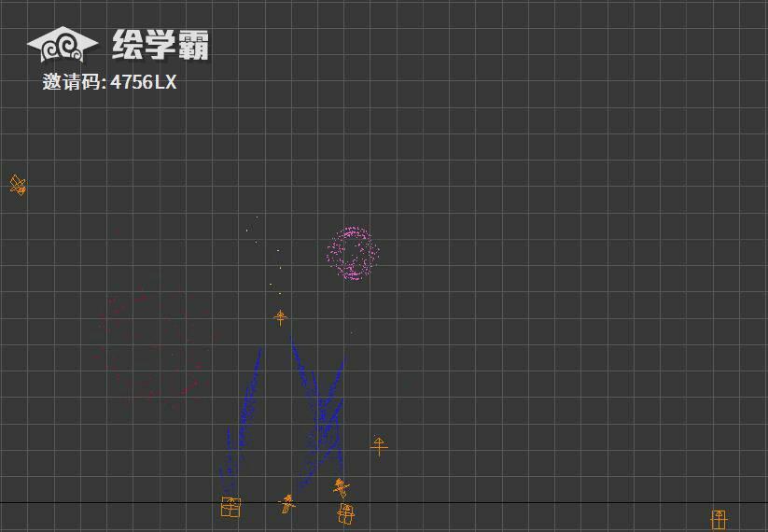Select lone orange gizmo right of the blue trails

pyautogui.click(x=379, y=446)
